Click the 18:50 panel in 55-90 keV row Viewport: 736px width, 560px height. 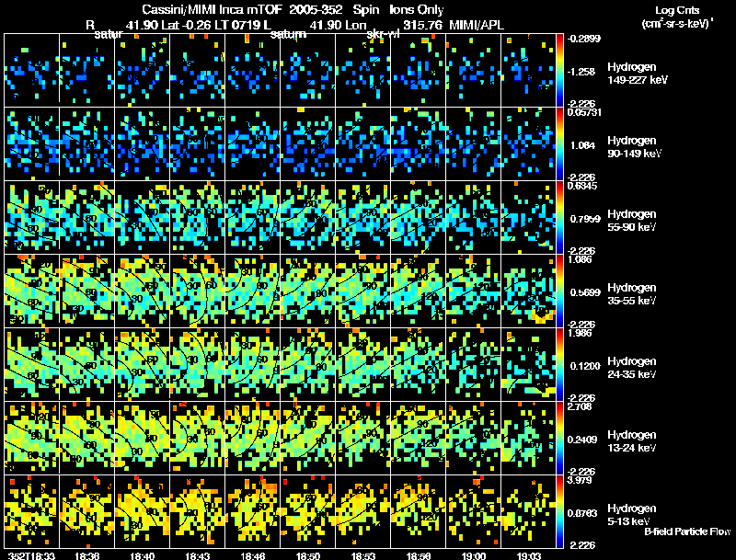point(308,218)
